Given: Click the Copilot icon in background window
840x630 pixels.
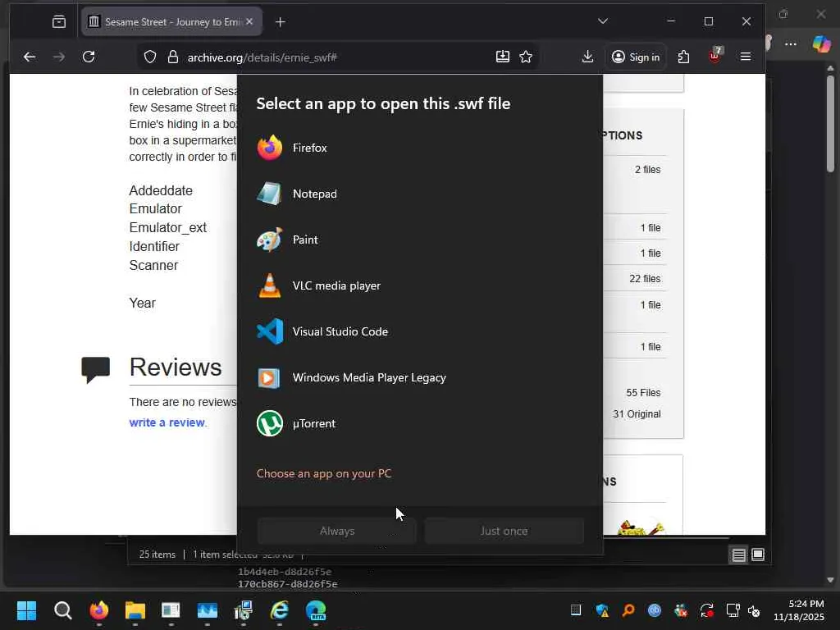Looking at the screenshot, I should click(x=821, y=43).
